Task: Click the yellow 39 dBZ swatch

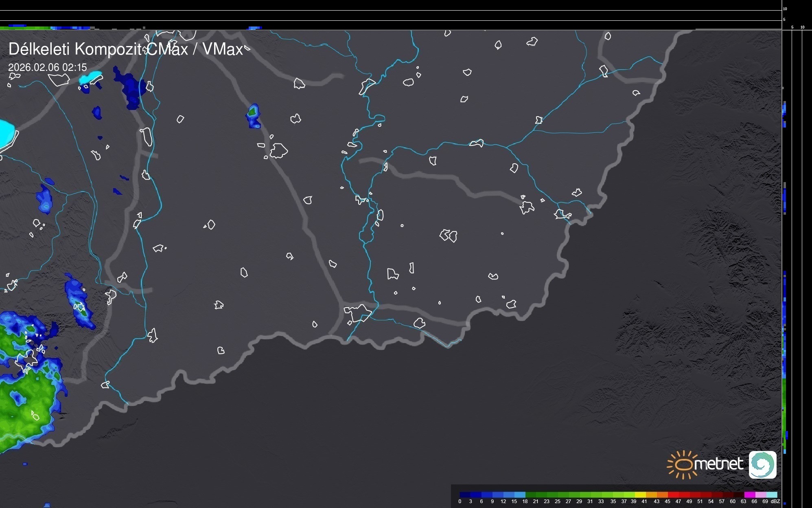Action: pyautogui.click(x=640, y=495)
